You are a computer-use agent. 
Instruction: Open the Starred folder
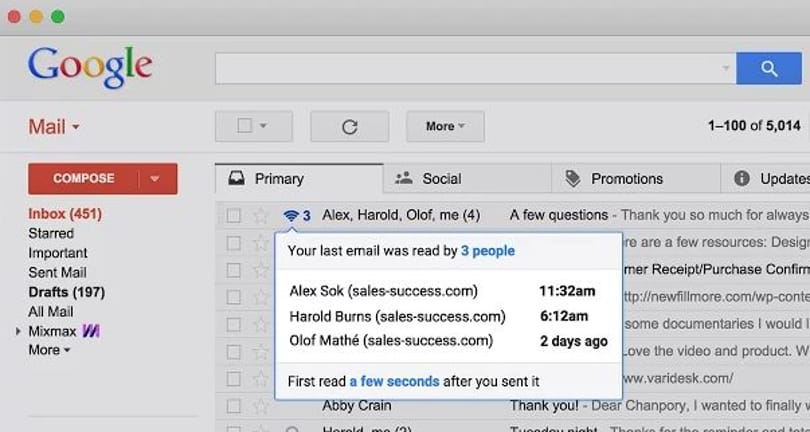(x=51, y=234)
